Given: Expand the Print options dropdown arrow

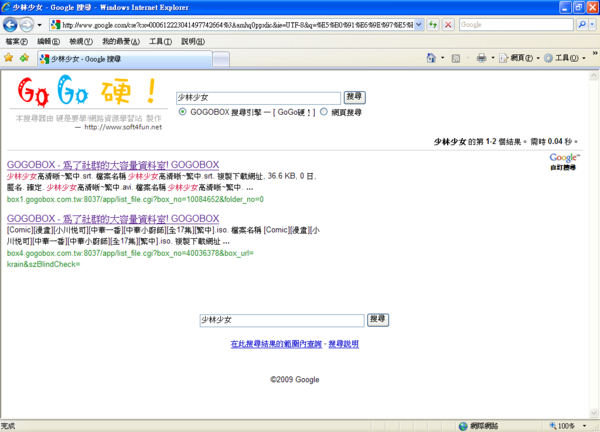Looking at the screenshot, I should [493, 58].
